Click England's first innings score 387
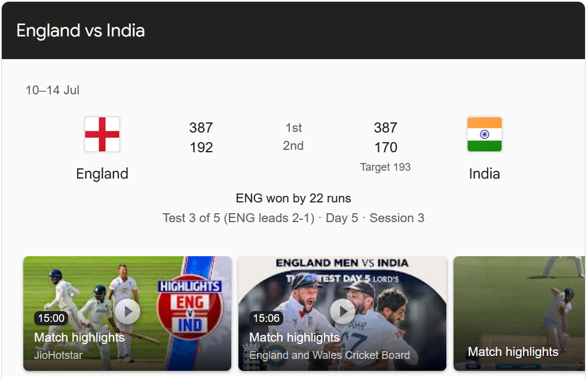588x381 pixels. coord(201,128)
